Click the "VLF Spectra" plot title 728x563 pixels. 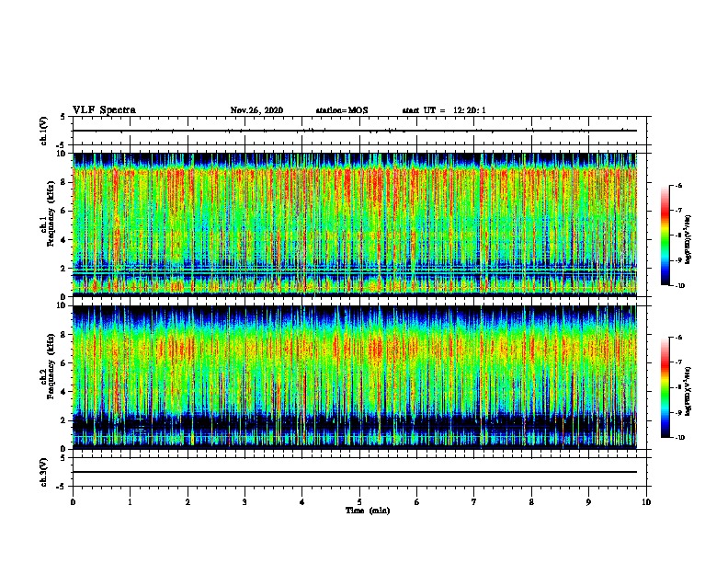point(104,110)
